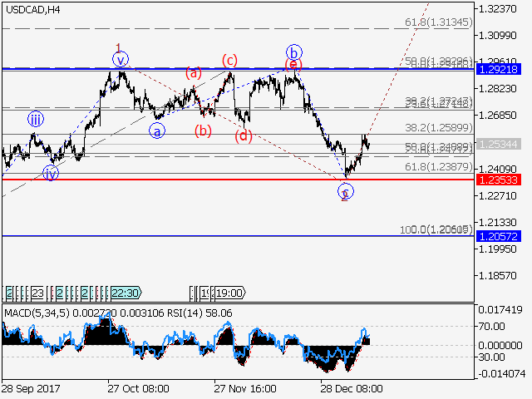
Task: Select the red (b) wave label
Action: [x=203, y=131]
